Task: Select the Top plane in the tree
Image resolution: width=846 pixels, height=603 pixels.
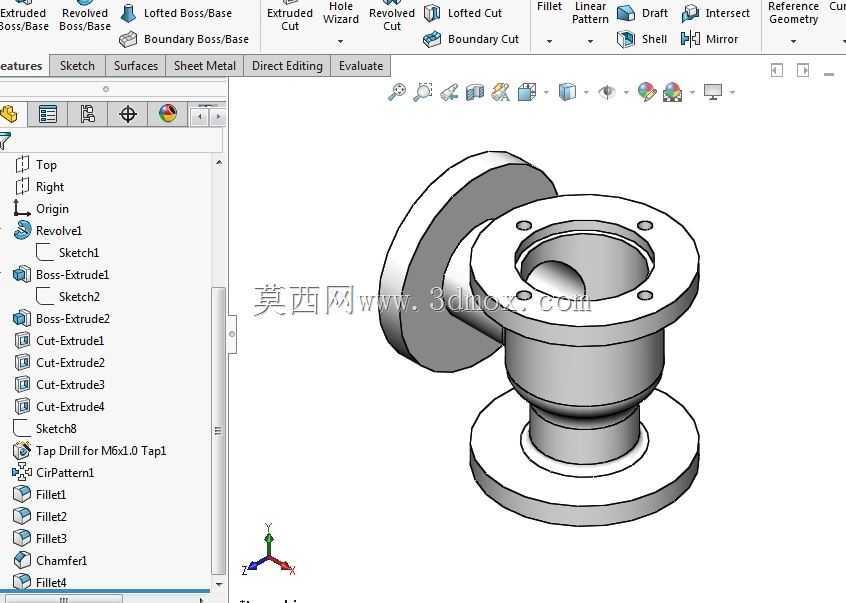Action: click(x=46, y=165)
